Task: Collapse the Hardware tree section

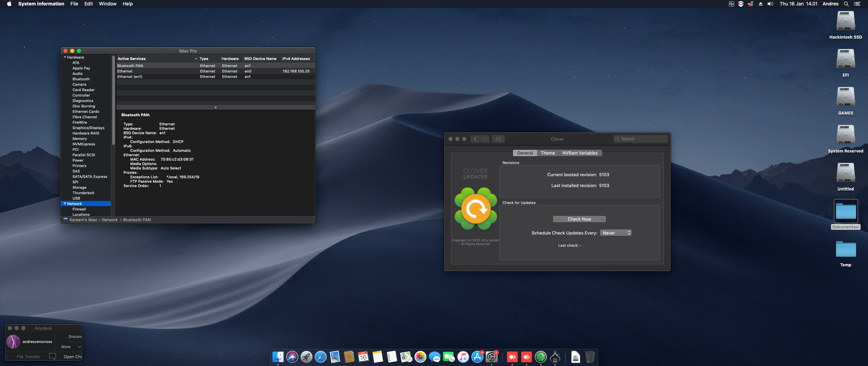Action: [65, 57]
